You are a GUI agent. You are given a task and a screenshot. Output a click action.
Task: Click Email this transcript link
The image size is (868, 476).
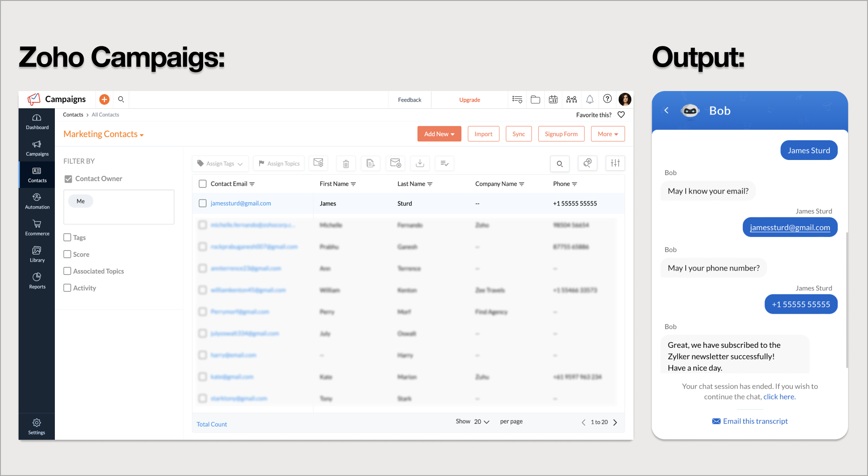[750, 421]
